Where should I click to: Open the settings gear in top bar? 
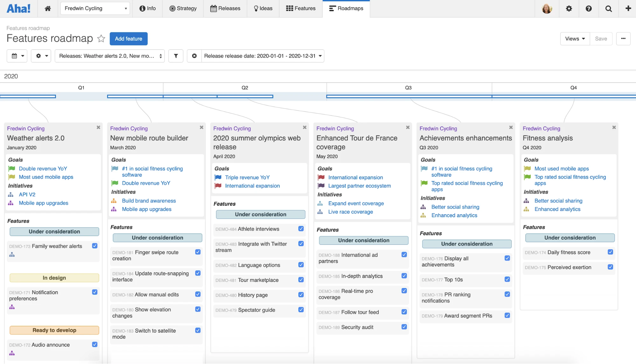coord(569,9)
